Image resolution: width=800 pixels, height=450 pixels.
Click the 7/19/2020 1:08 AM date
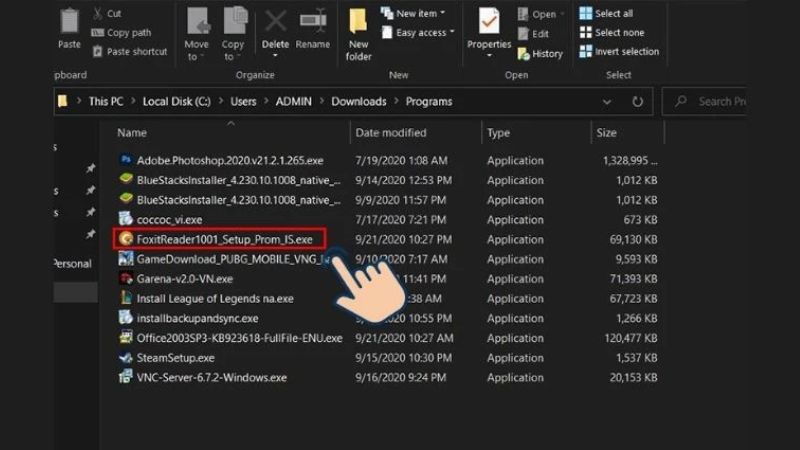[x=401, y=160]
